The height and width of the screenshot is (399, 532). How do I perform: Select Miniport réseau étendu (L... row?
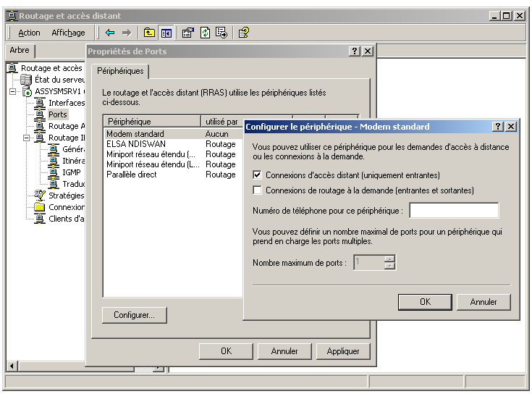pyautogui.click(x=173, y=164)
